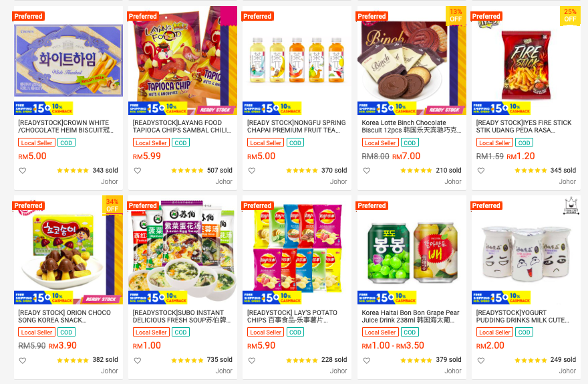
Task: Favorite the Crown White Heim Biscuit item
Action: coord(23,171)
